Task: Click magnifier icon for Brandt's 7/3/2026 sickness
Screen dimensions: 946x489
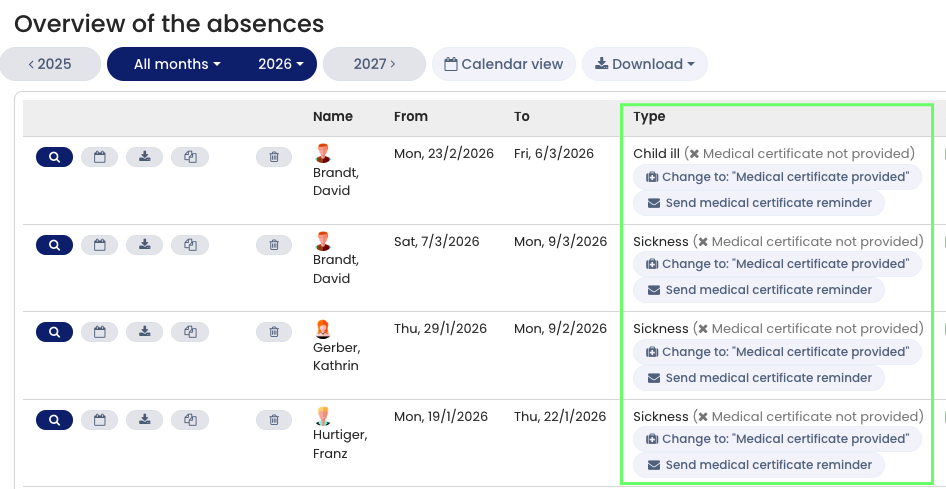Action: click(54, 245)
